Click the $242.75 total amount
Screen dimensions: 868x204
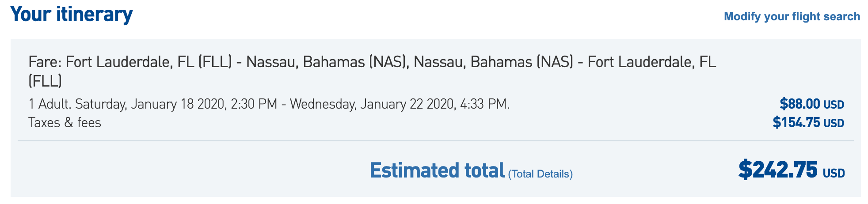(x=778, y=170)
